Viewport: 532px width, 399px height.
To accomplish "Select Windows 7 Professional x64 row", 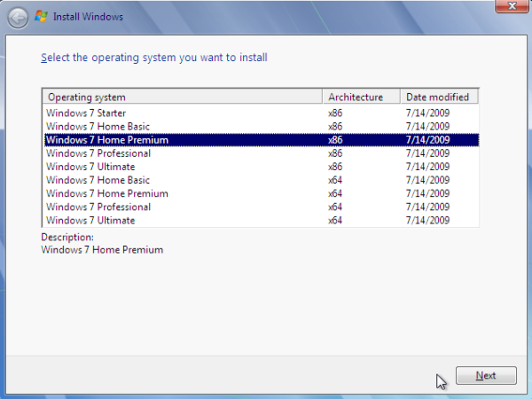I will tap(262, 207).
